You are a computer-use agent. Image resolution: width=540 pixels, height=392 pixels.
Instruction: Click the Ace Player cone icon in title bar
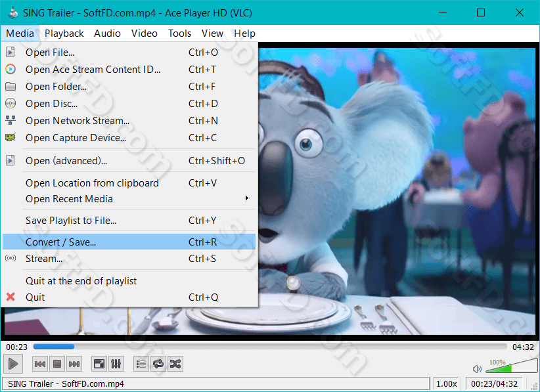[13, 12]
